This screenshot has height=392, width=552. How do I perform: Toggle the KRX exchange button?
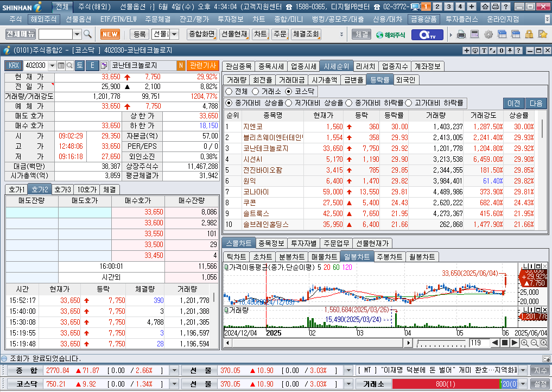click(14, 66)
